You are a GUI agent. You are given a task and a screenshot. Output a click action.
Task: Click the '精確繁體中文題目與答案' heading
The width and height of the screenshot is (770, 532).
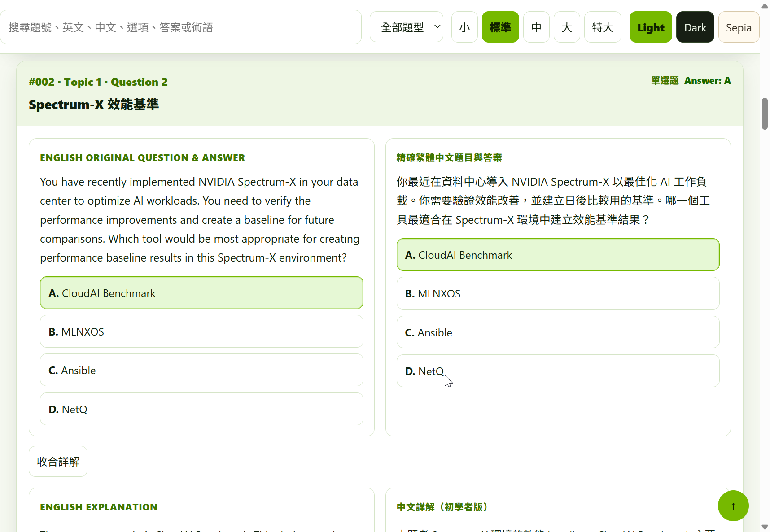click(449, 157)
